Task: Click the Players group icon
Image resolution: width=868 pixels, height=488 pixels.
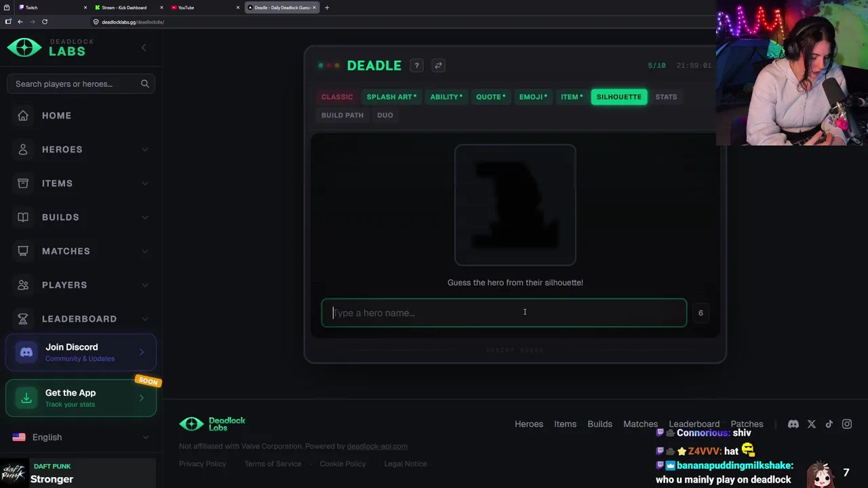Action: coord(23,285)
